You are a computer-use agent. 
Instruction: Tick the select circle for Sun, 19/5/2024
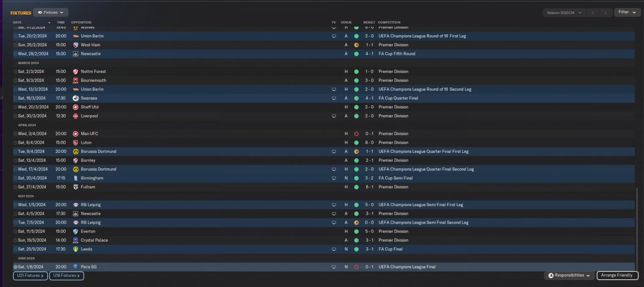16,240
